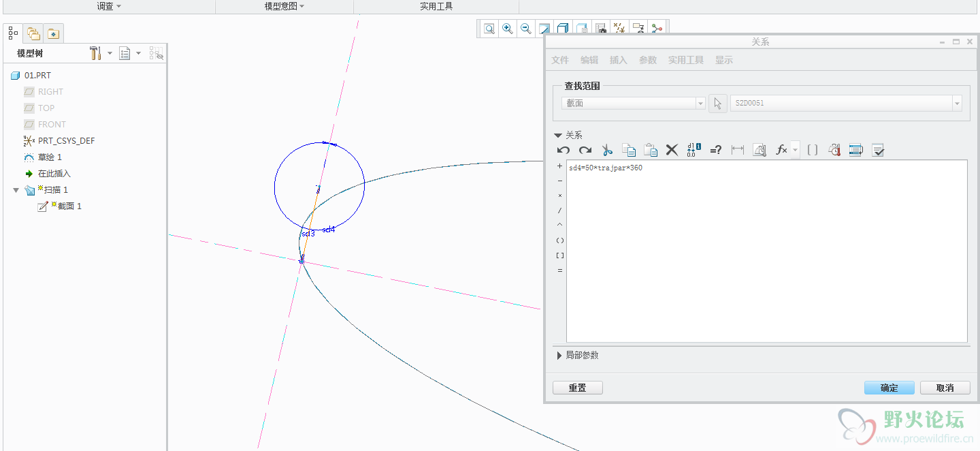Click the Undo arrow in relations toolbar
The height and width of the screenshot is (451, 980).
tap(563, 150)
